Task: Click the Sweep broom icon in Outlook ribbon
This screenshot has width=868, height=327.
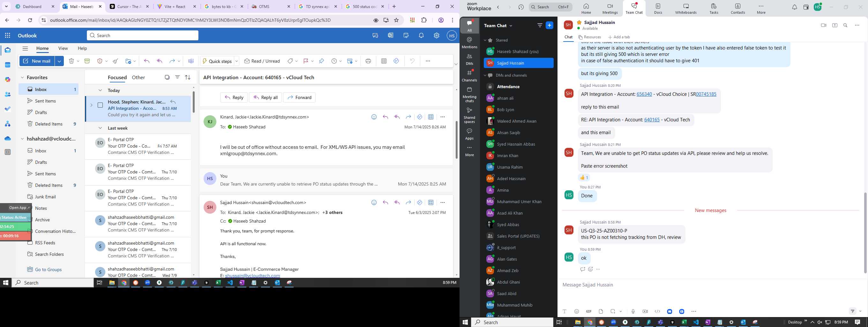Action: coord(116,61)
